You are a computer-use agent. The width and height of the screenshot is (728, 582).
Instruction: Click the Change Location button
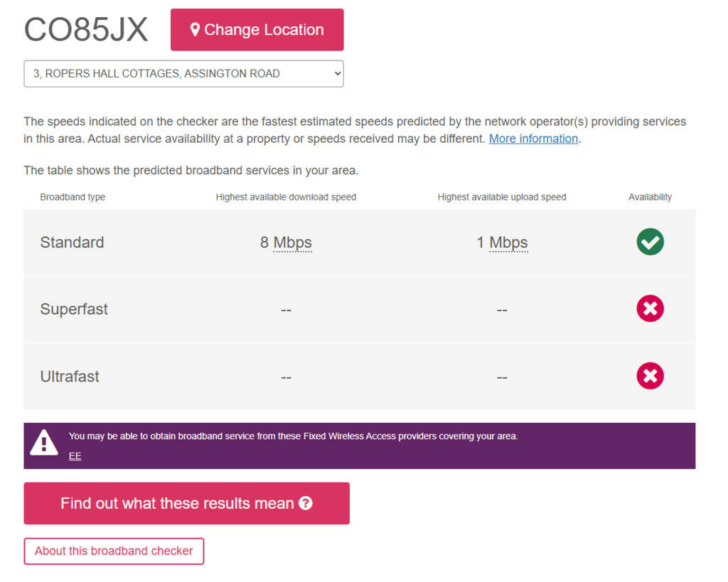[257, 30]
